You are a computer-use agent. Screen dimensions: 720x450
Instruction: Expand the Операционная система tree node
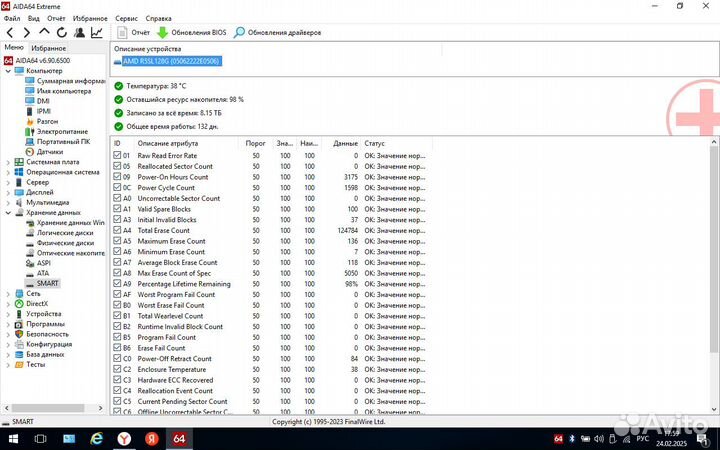click(8, 172)
